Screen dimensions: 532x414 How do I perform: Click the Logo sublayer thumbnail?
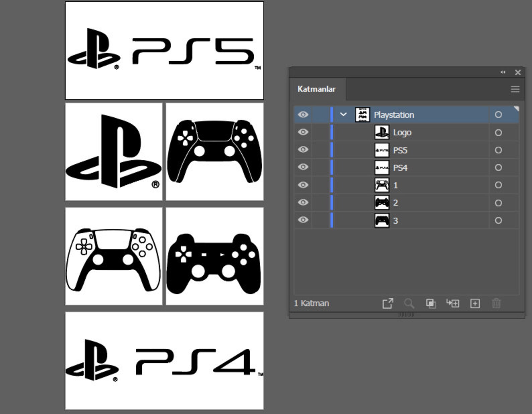click(x=382, y=132)
